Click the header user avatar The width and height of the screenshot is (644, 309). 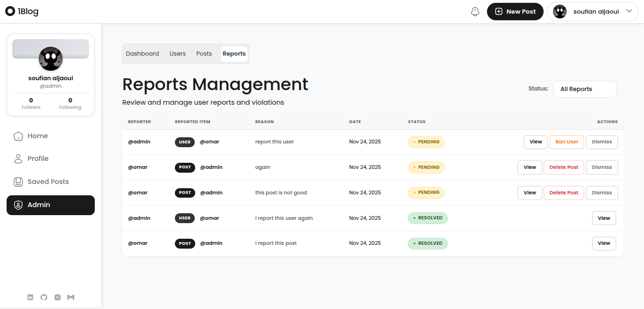point(560,12)
